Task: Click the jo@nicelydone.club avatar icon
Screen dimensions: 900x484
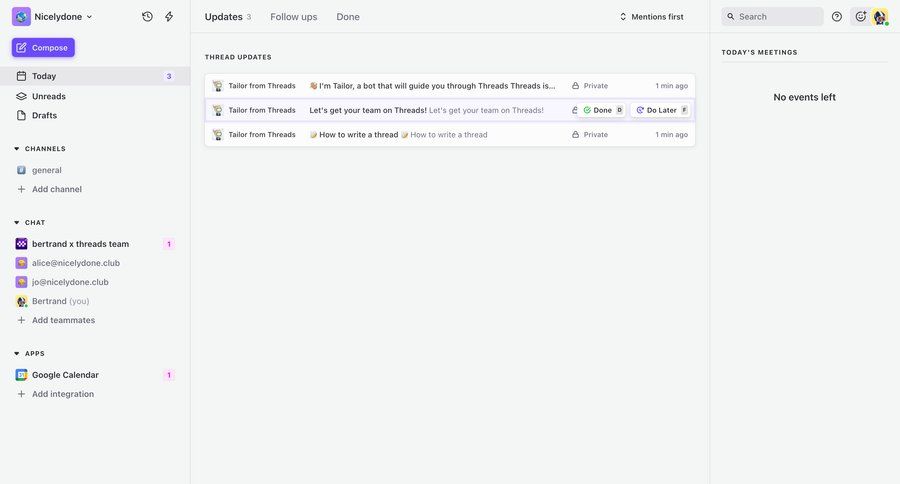Action: [x=21, y=282]
